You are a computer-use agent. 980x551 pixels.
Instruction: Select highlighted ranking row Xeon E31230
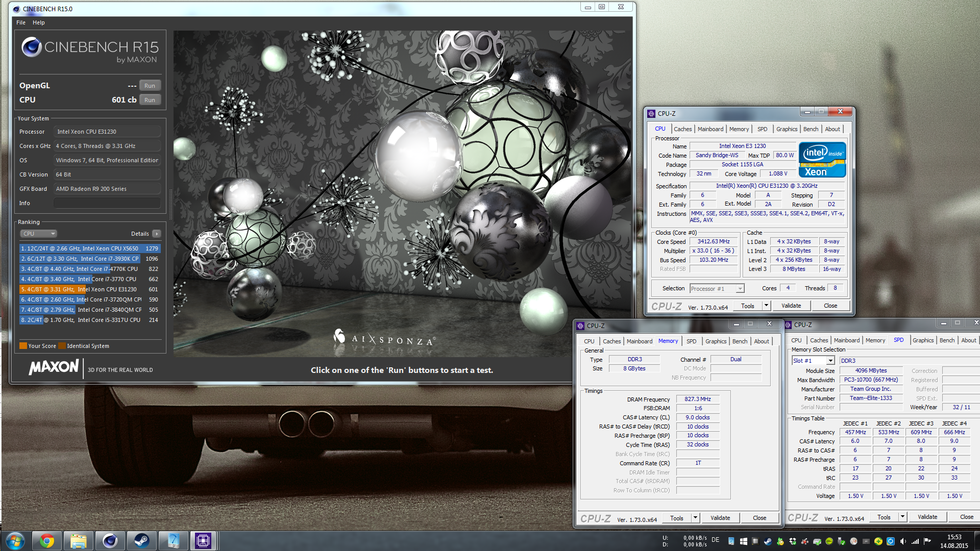pos(90,289)
